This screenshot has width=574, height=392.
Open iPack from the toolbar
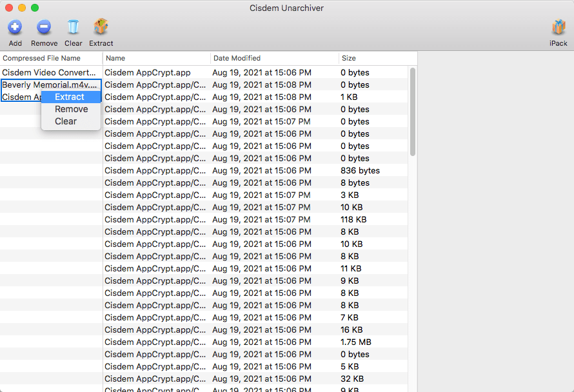click(x=558, y=28)
